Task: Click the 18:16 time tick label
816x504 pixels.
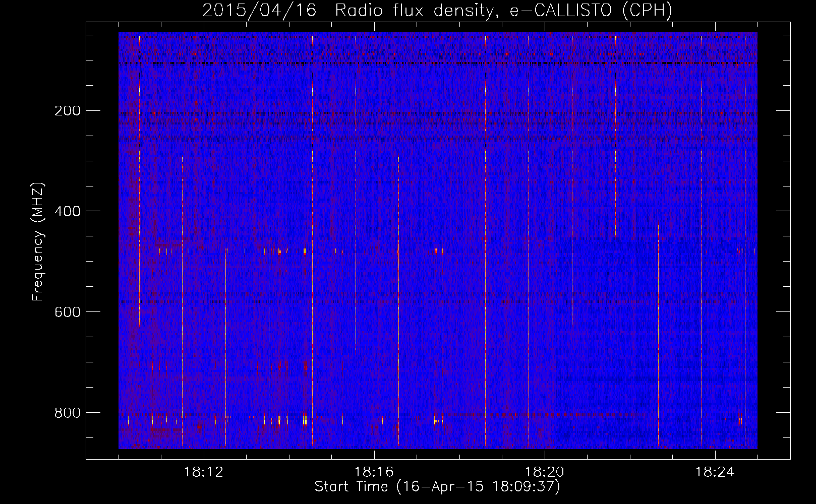Action: click(374, 472)
